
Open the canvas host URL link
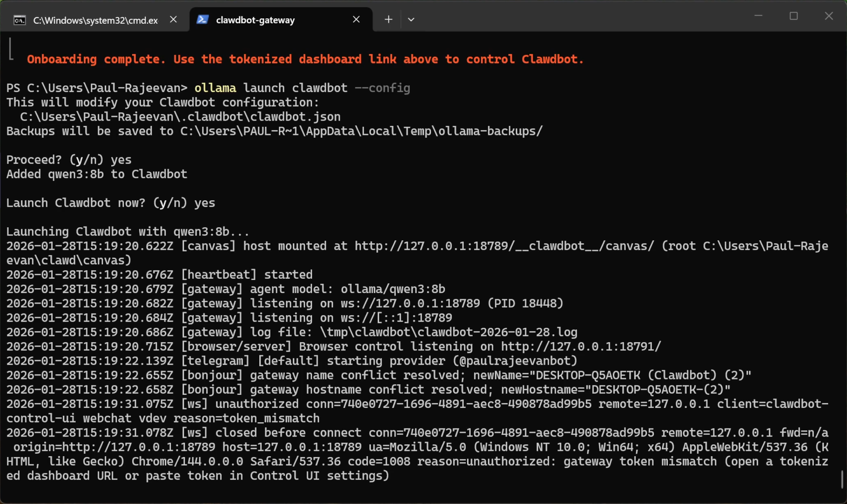point(504,246)
